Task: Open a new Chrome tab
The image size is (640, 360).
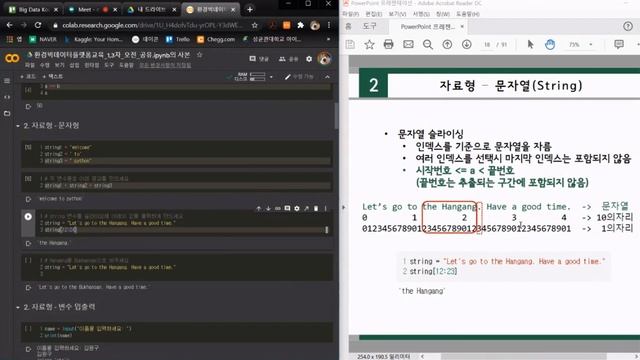Action: click(250, 9)
